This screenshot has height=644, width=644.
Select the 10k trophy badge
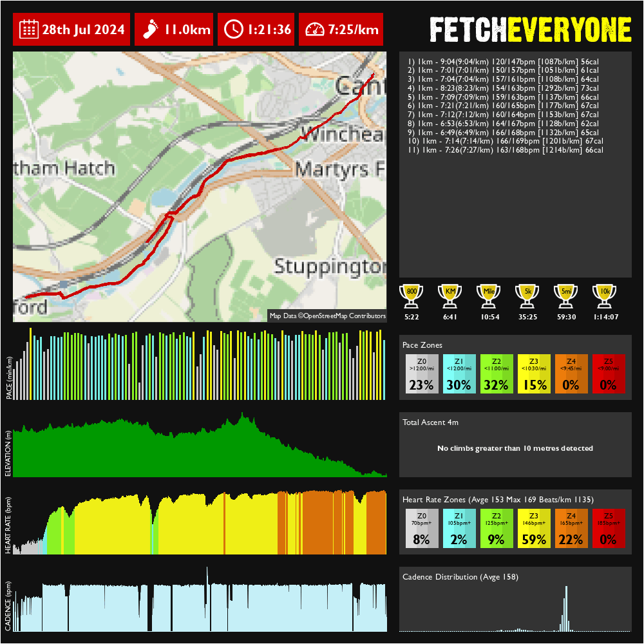click(604, 294)
